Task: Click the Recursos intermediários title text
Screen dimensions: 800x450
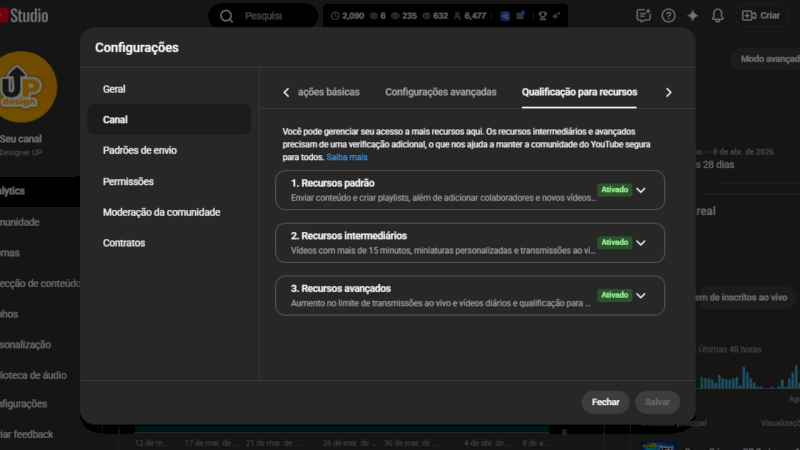Action: point(349,236)
